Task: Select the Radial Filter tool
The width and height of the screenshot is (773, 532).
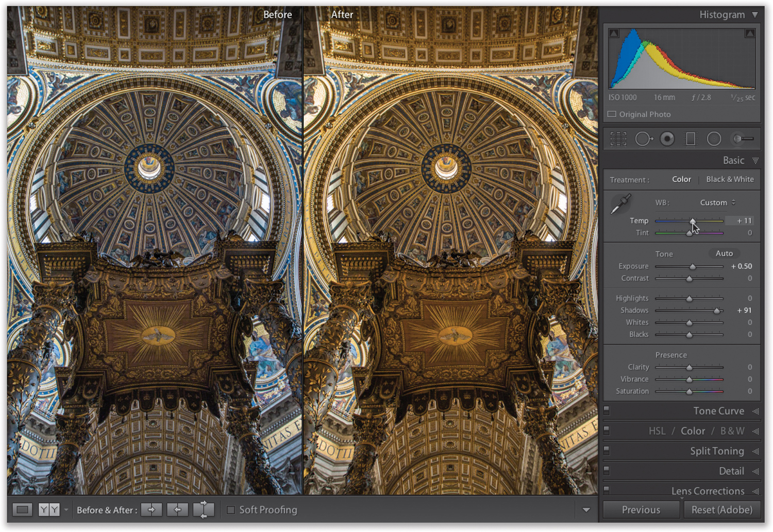Action: (x=714, y=139)
